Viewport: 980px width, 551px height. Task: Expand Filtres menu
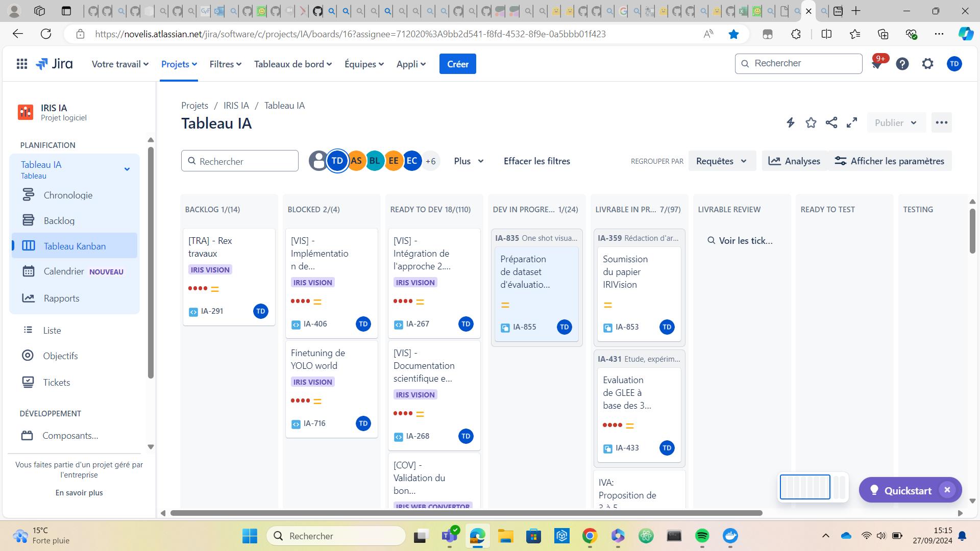click(x=225, y=64)
